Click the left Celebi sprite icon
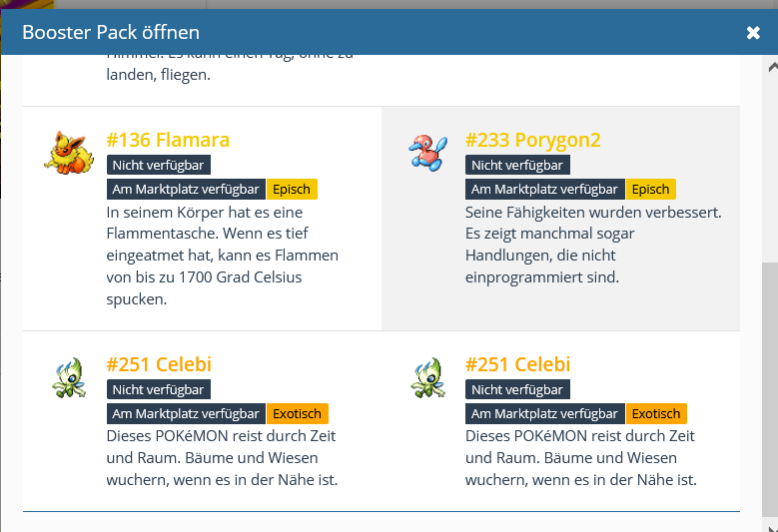 click(x=68, y=378)
